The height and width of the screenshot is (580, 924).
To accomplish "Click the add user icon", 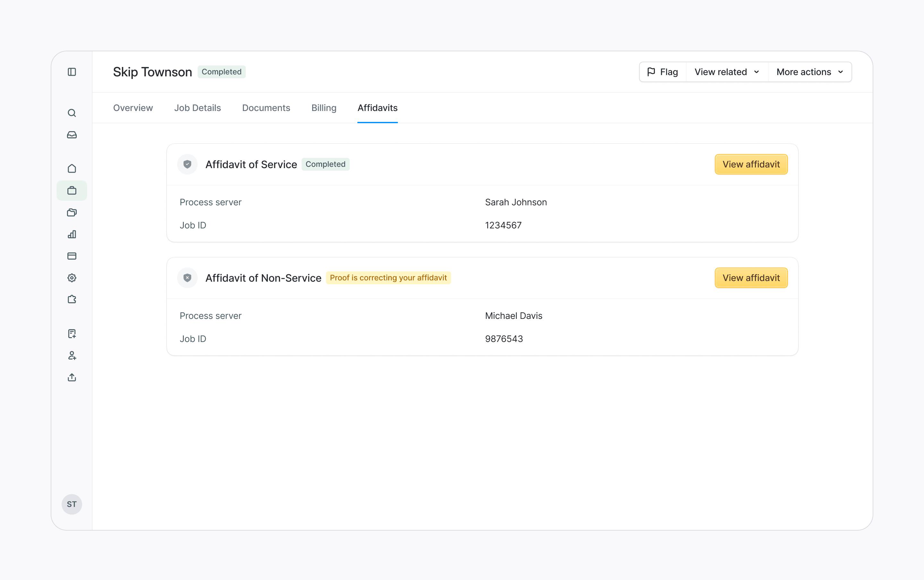I will pos(72,355).
